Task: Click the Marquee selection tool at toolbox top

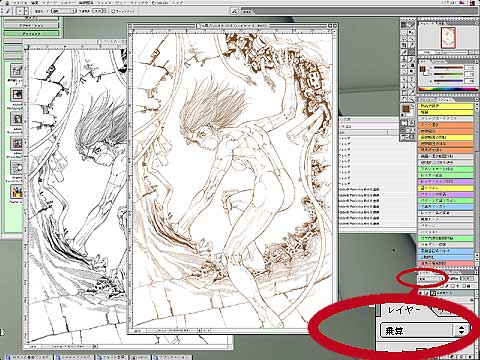Action: click(x=404, y=32)
